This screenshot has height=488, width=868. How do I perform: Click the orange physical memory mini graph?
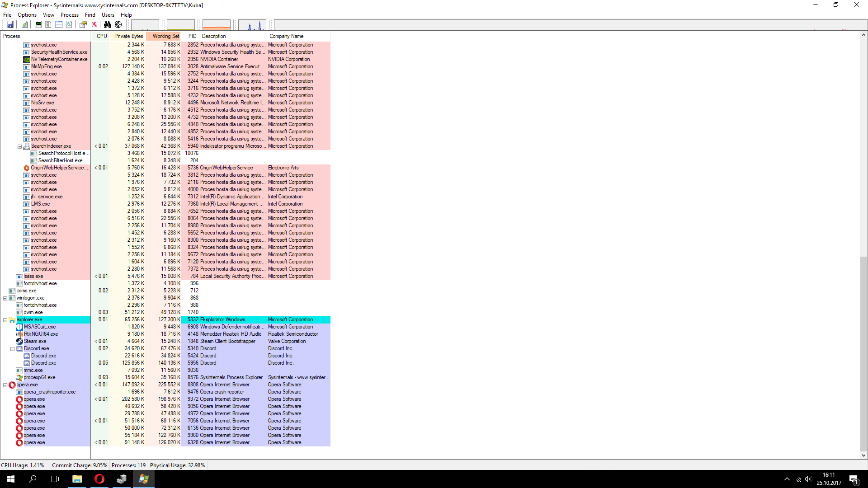coord(217,25)
